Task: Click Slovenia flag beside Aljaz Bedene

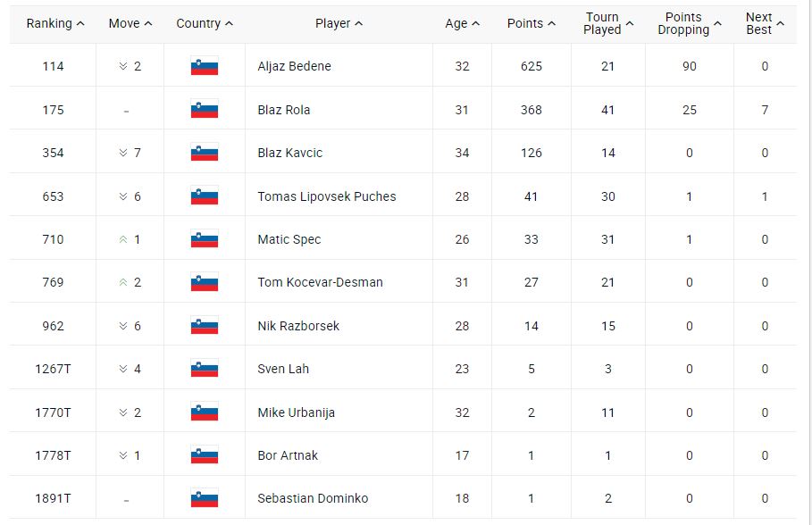Action: (x=204, y=67)
